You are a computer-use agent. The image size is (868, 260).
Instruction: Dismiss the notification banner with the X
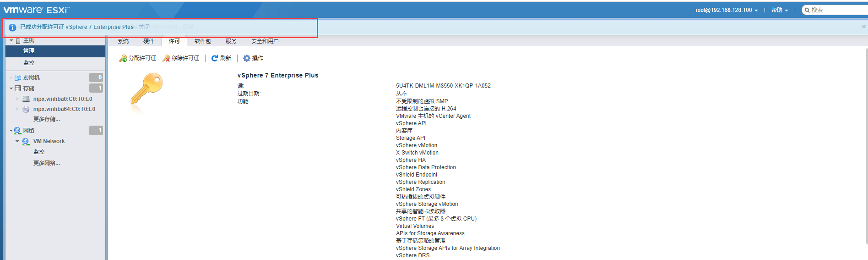coord(863,27)
